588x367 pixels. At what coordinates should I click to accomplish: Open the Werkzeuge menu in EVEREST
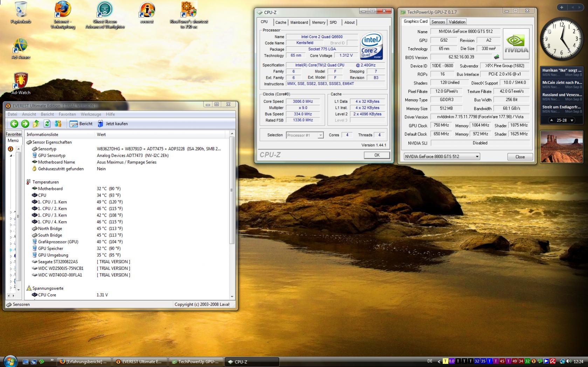click(x=91, y=114)
